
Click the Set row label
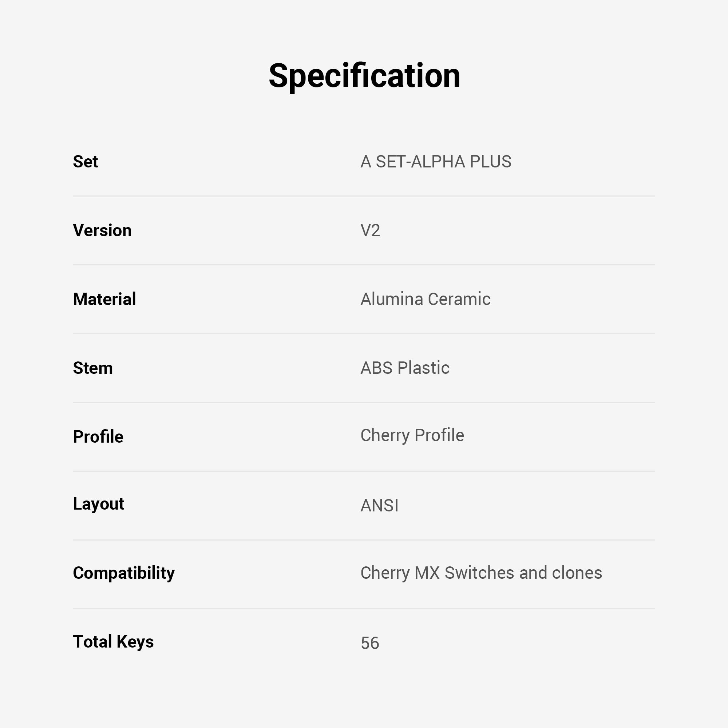[x=85, y=162]
